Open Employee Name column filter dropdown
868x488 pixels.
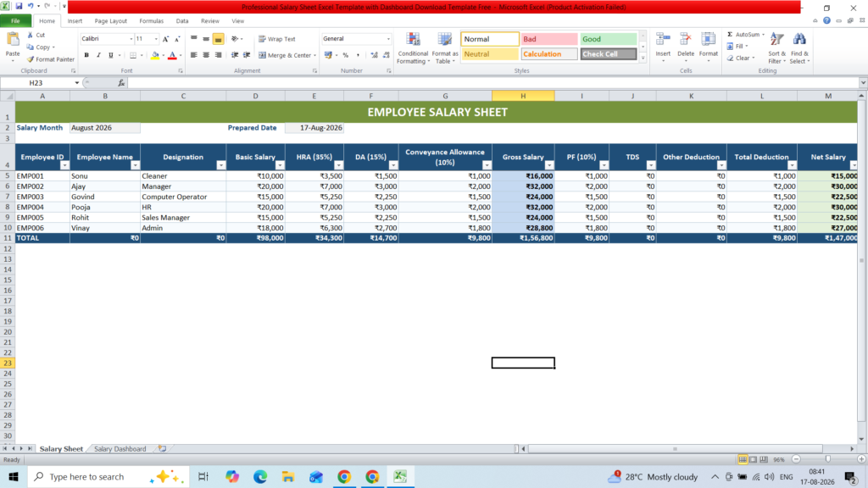coord(135,165)
